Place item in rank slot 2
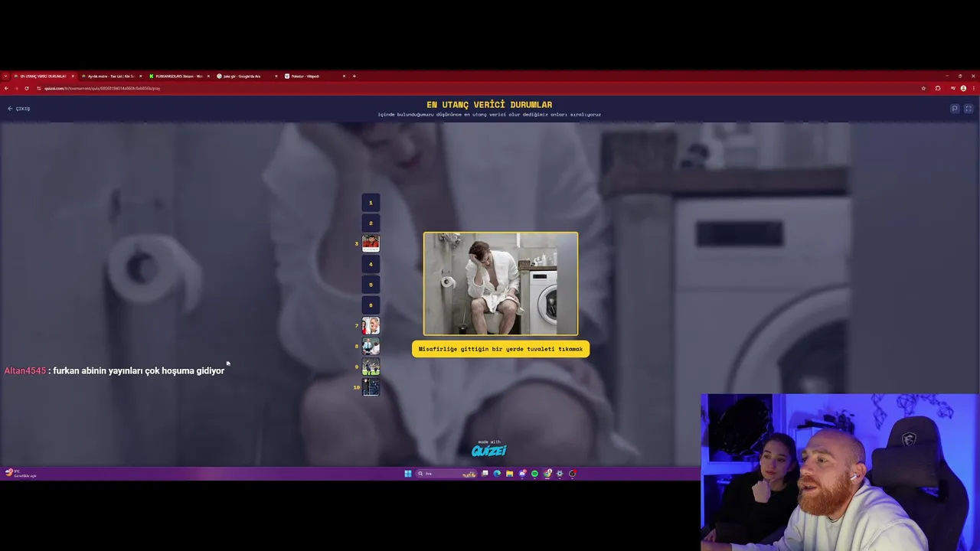980x551 pixels. point(371,223)
